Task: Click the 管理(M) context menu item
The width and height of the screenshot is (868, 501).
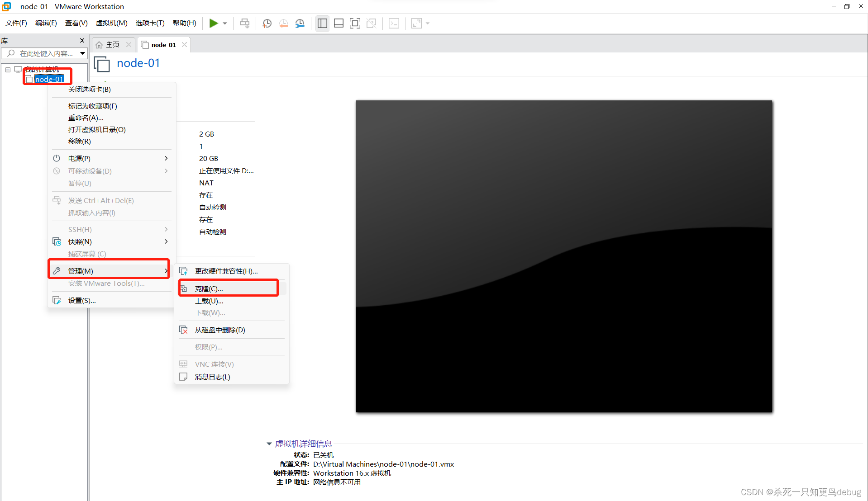Action: click(111, 271)
